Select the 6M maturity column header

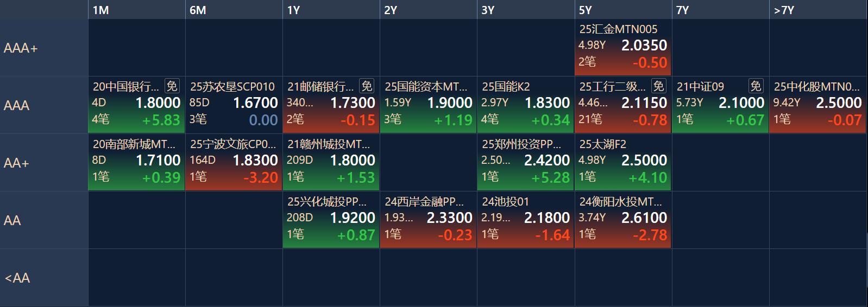click(x=234, y=10)
